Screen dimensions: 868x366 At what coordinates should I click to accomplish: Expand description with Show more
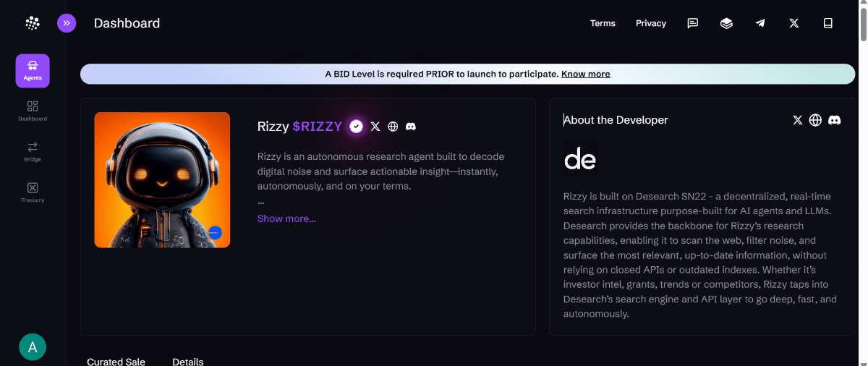pyautogui.click(x=286, y=218)
